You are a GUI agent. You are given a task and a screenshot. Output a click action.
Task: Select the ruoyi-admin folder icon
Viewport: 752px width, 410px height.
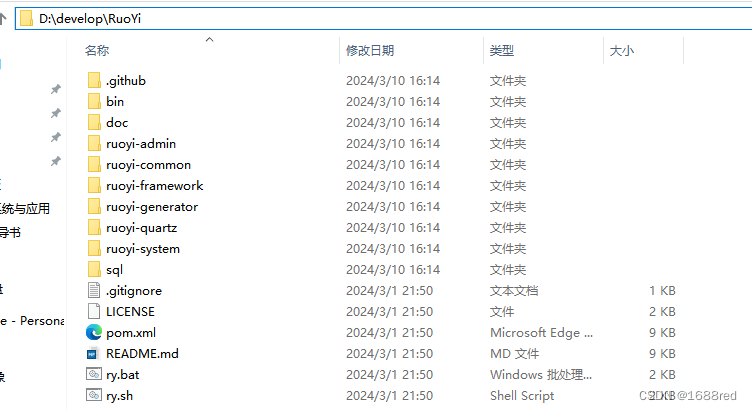coord(94,144)
